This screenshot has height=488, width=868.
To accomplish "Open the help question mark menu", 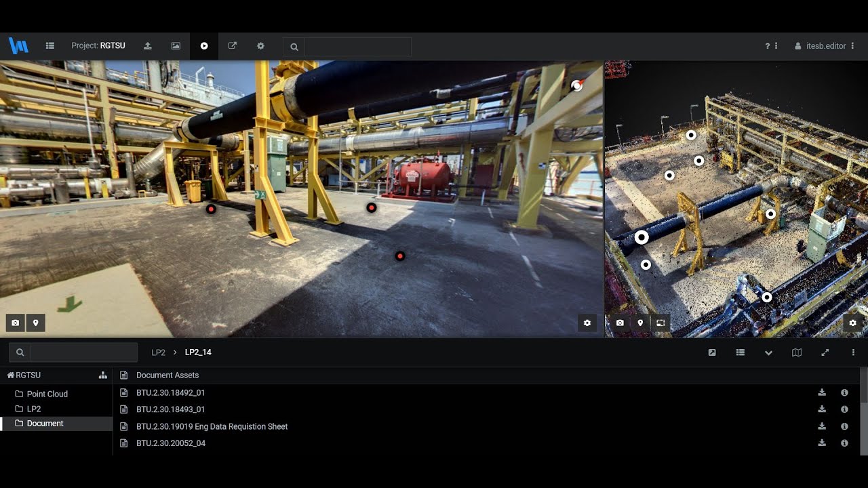I will (x=772, y=46).
